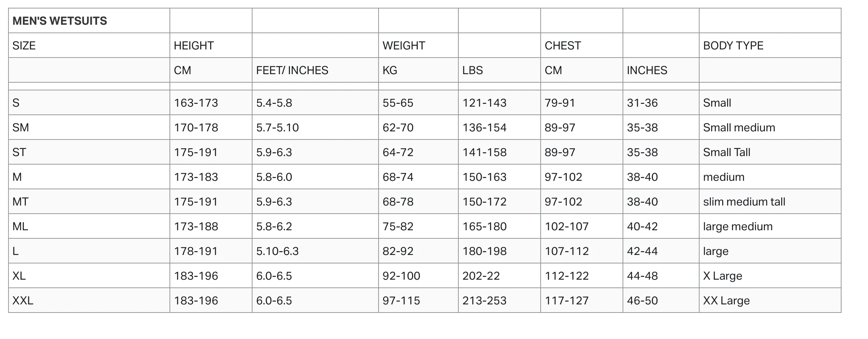Click the LBS subheader cell
The width and height of the screenshot is (868, 339).
click(499, 70)
